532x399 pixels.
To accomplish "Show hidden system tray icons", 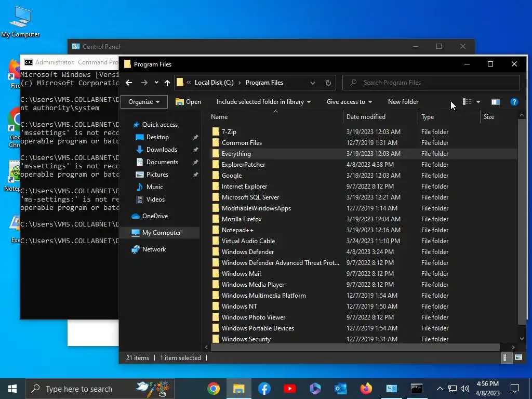I will [x=440, y=389].
